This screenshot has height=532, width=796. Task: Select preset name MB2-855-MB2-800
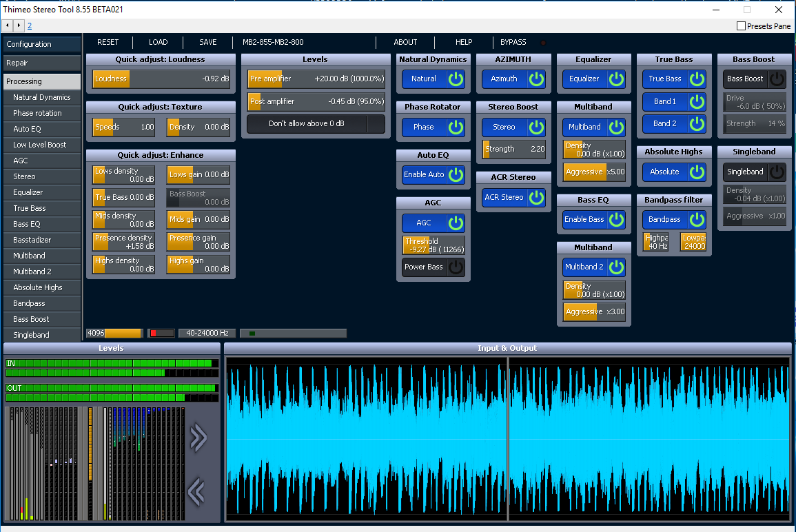click(x=273, y=42)
